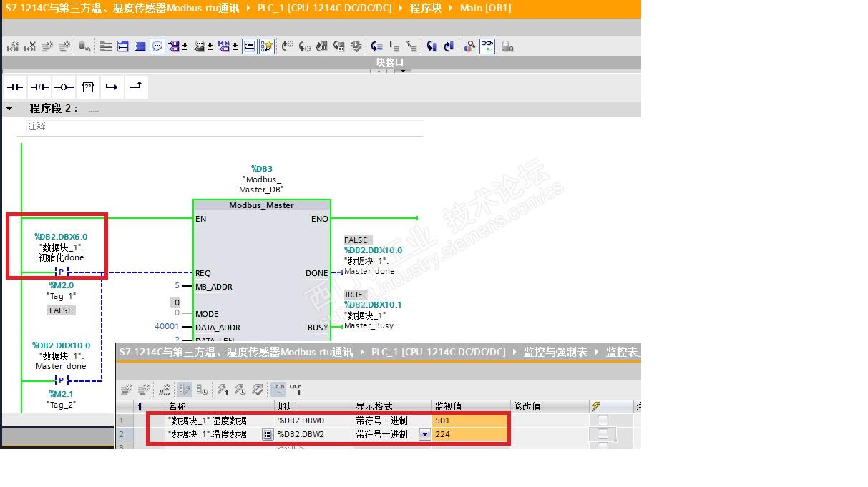Viewport: 868px width, 487px height.
Task: Click the 显示格式 column header
Action: [x=393, y=406]
